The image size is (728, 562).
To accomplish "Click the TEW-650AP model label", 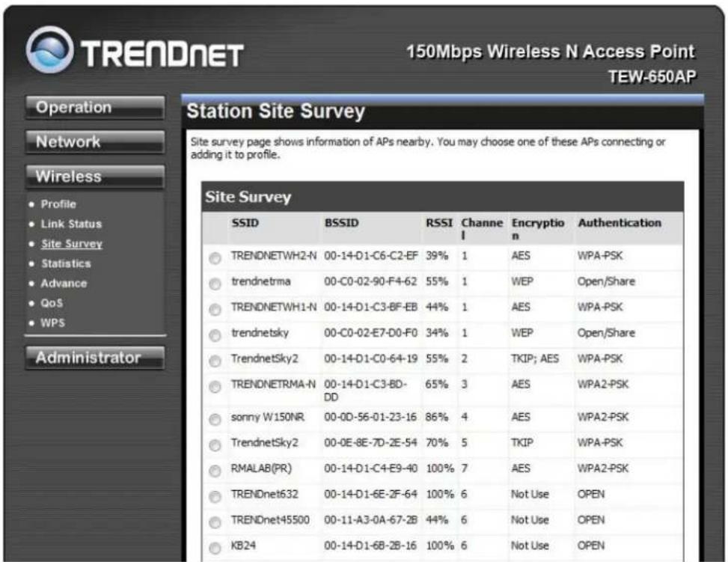I will coord(652,76).
